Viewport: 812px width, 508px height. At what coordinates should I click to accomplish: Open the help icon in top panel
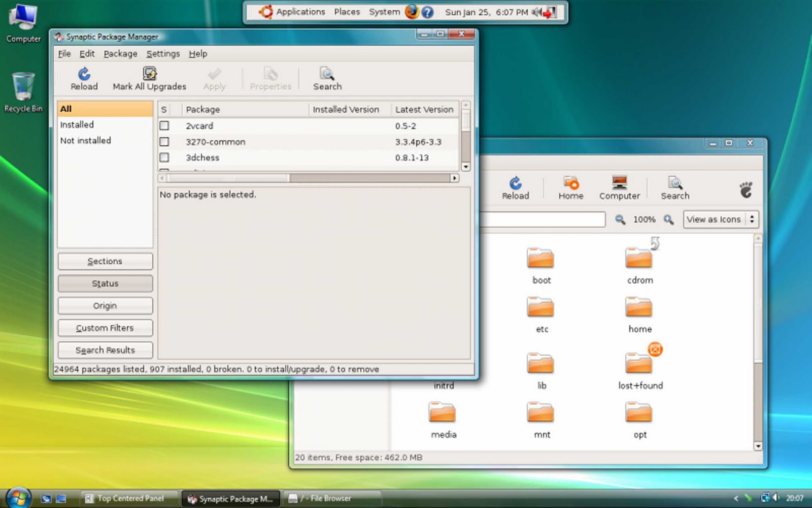click(x=428, y=12)
